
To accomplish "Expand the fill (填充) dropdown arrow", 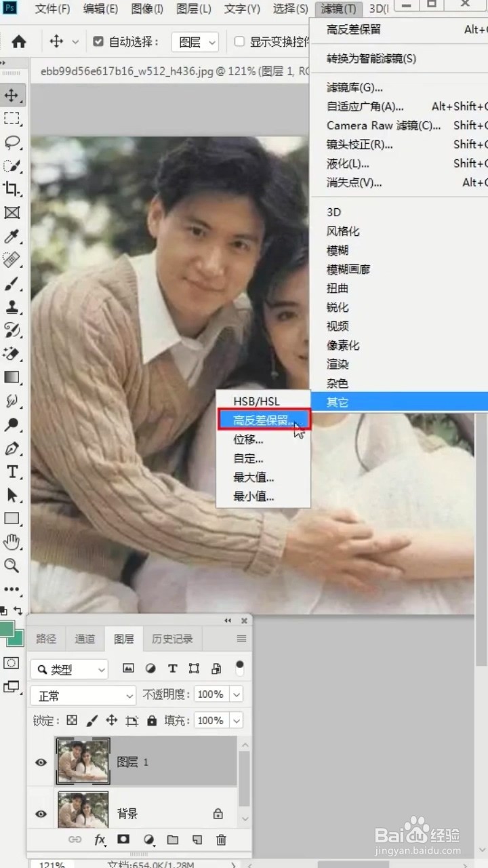I will click(236, 720).
